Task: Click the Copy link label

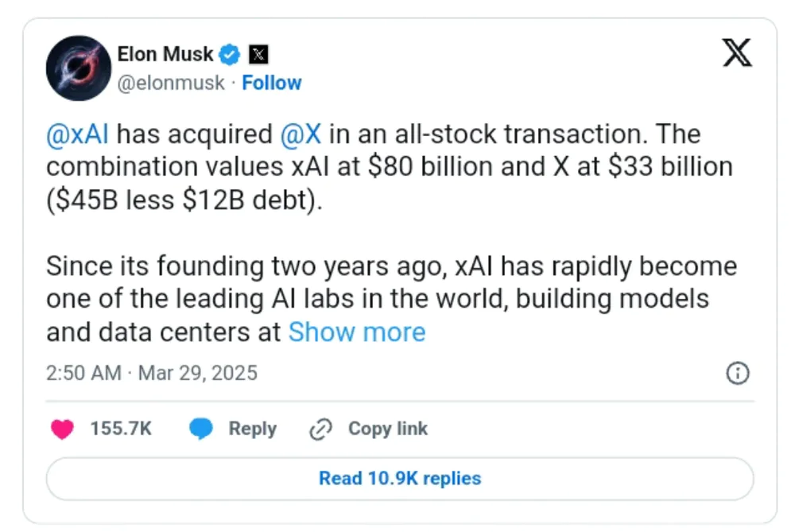Action: (388, 429)
